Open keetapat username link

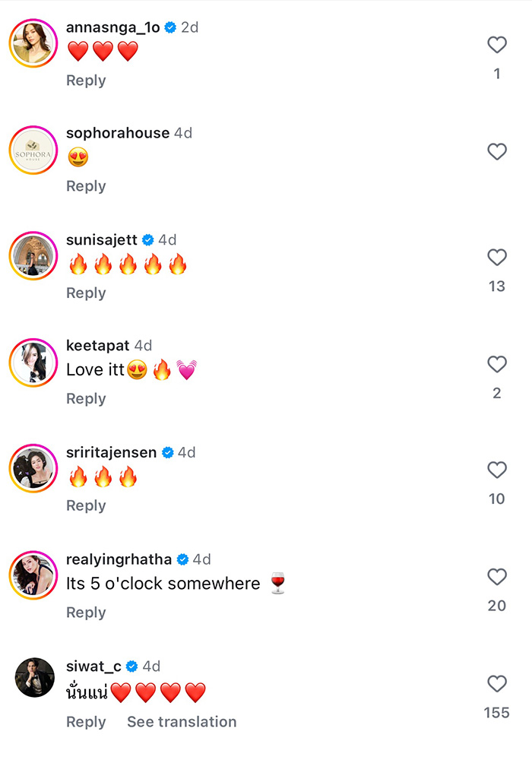tap(98, 346)
